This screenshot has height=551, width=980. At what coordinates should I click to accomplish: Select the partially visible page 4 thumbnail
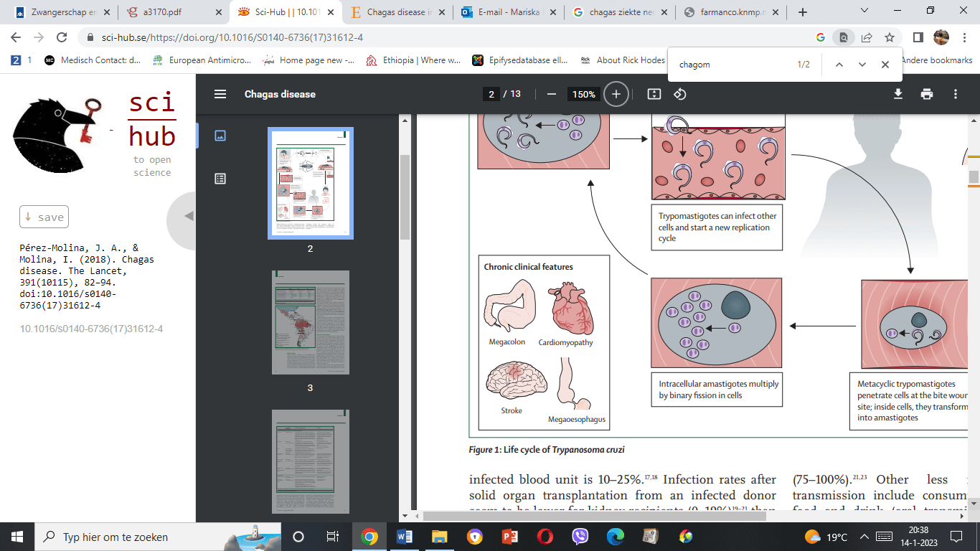click(310, 461)
